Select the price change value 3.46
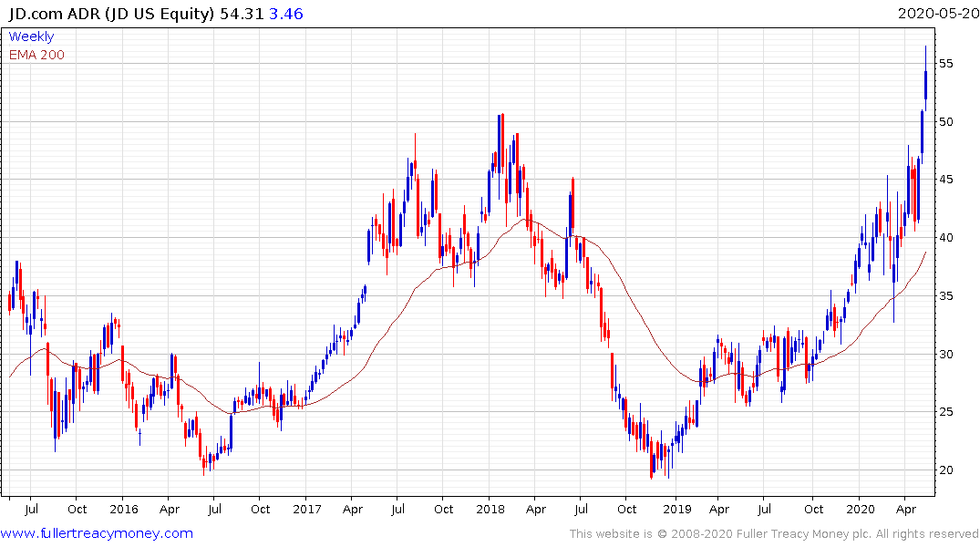The width and height of the screenshot is (980, 547). coord(285,14)
